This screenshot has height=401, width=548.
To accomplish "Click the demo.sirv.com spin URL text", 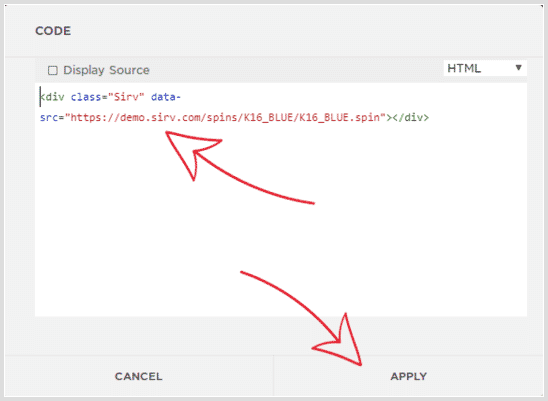I will click(225, 117).
